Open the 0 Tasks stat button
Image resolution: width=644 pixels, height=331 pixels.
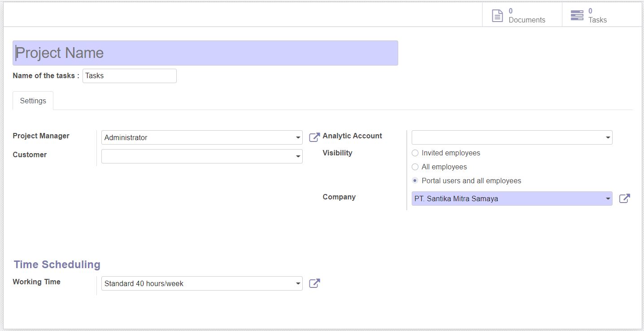[602, 15]
